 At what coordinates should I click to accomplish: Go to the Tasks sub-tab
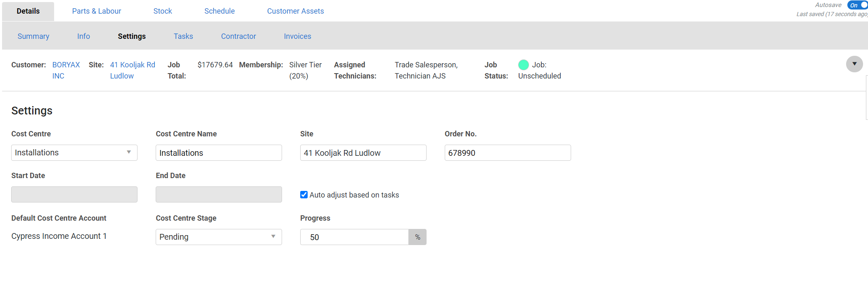pyautogui.click(x=183, y=36)
